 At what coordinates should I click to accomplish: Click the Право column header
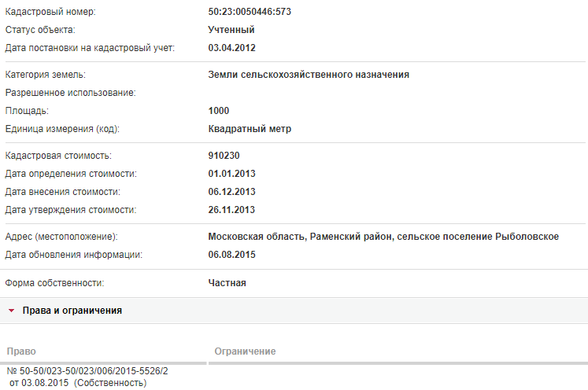pyautogui.click(x=21, y=351)
